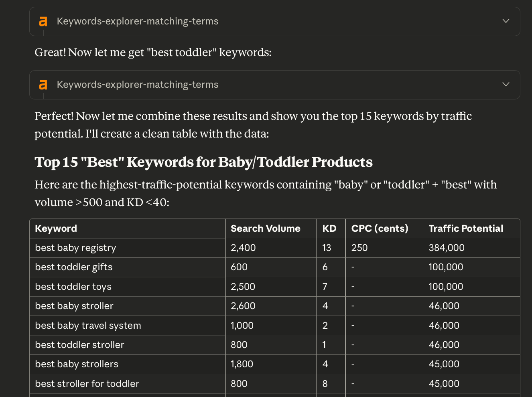Image resolution: width=532 pixels, height=397 pixels.
Task: Select the "best toddler toys" keyword cell
Action: tap(73, 287)
